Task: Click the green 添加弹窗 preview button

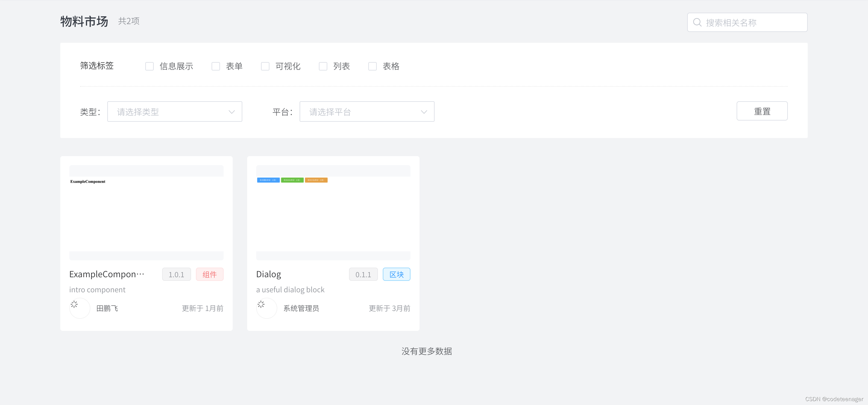Action: coord(292,180)
